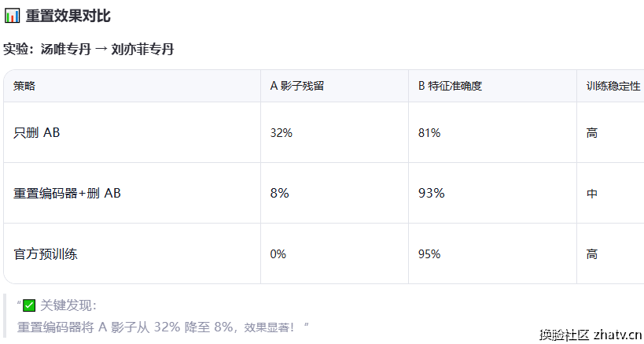Click the bar chart icon beside the heading
Screen dimensions: 644x344
[x=12, y=17]
